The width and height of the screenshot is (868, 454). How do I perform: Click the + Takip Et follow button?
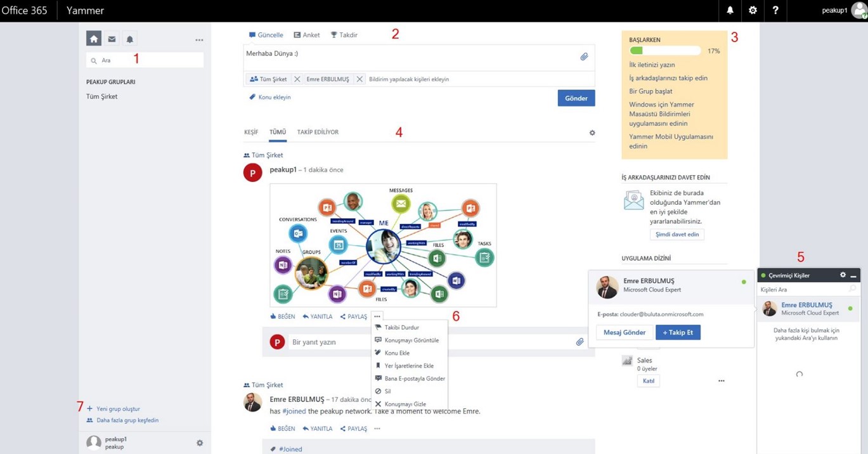click(678, 332)
